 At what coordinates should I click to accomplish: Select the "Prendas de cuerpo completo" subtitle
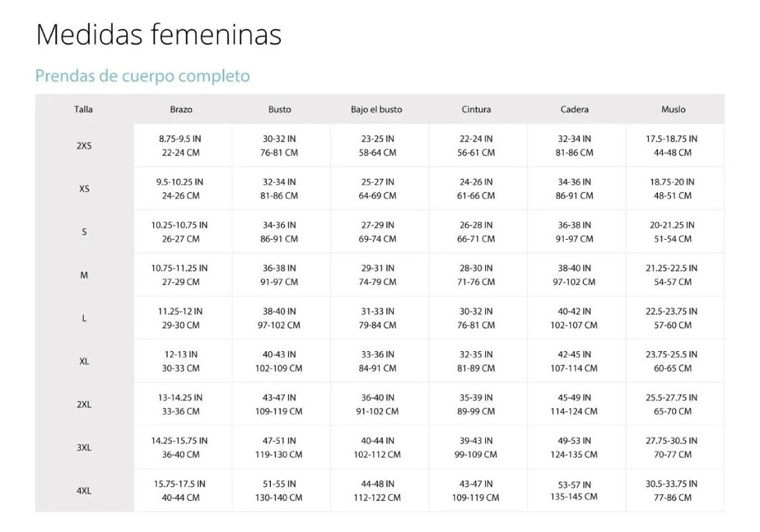[143, 76]
